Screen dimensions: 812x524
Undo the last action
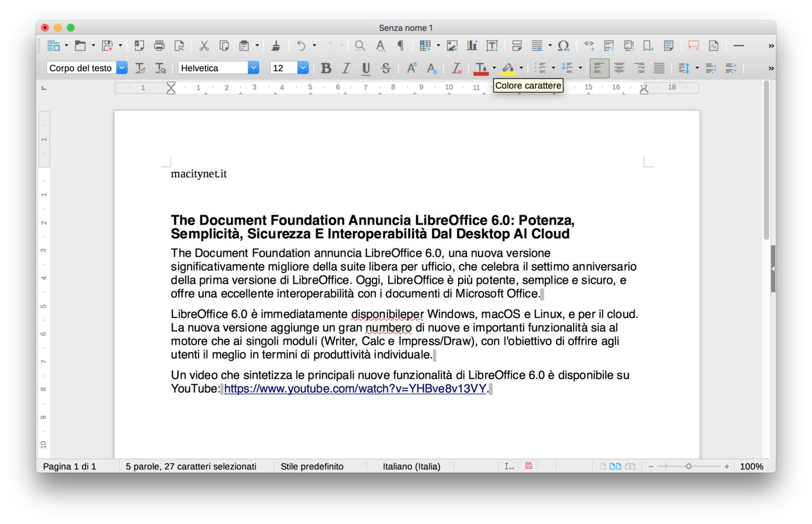point(301,46)
